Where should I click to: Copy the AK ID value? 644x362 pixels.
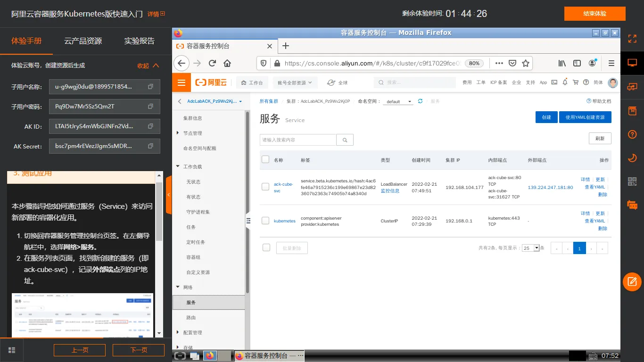(x=150, y=126)
